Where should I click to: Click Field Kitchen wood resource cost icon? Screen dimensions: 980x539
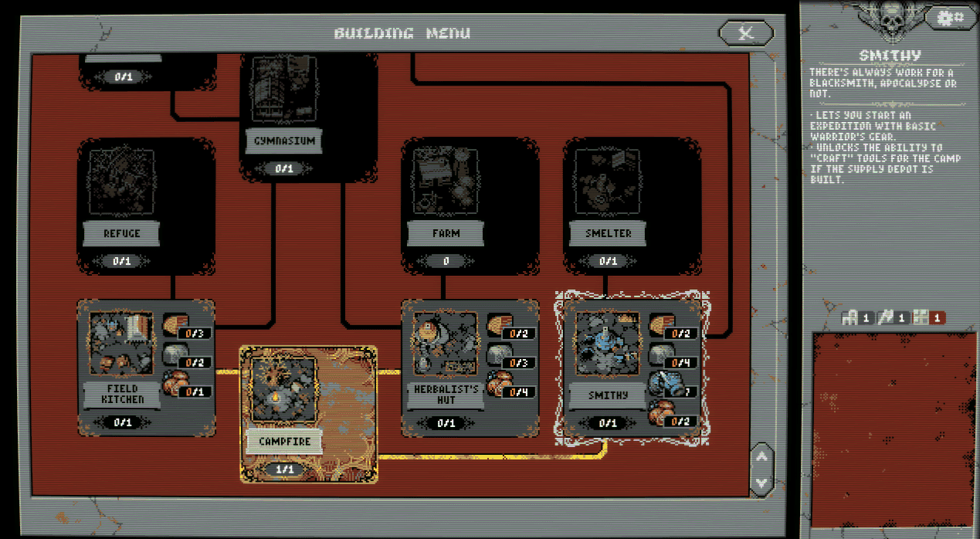tap(174, 326)
